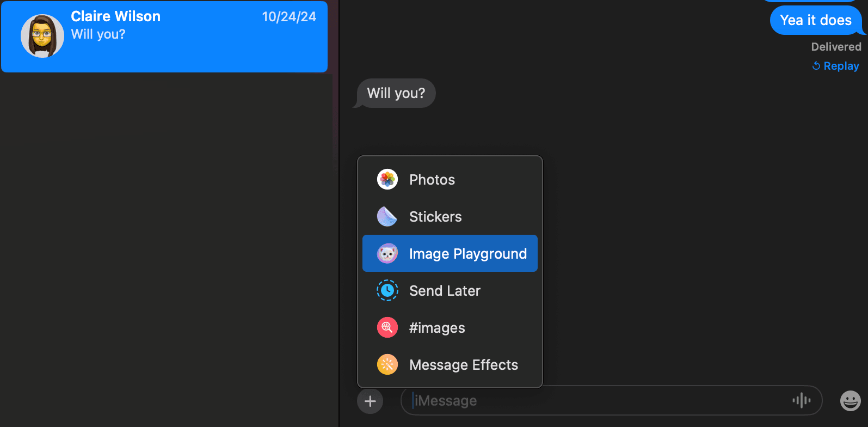Click the Message Effects sparkle icon

click(x=387, y=365)
